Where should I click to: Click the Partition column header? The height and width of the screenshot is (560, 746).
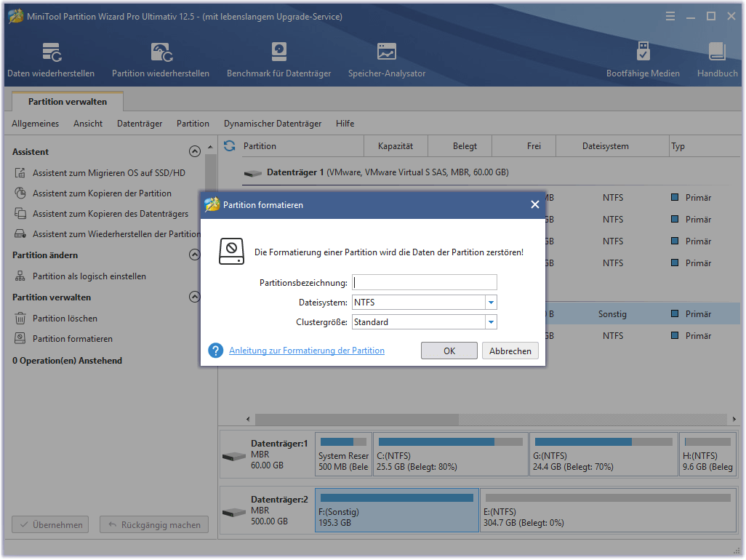(302, 146)
